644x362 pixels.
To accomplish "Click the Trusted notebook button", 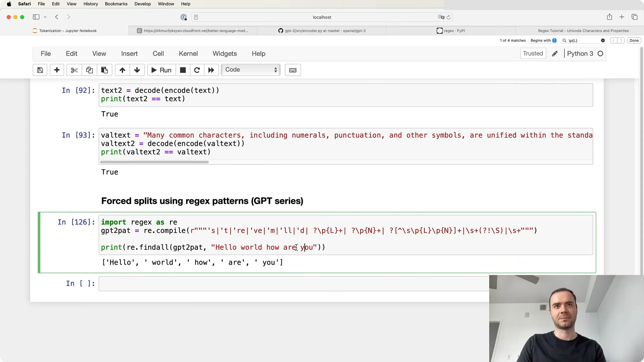I will point(533,53).
